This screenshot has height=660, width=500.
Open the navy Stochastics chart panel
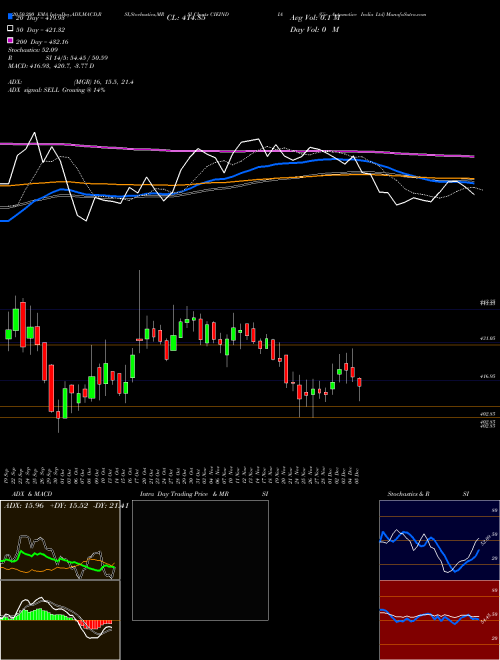click(x=439, y=540)
